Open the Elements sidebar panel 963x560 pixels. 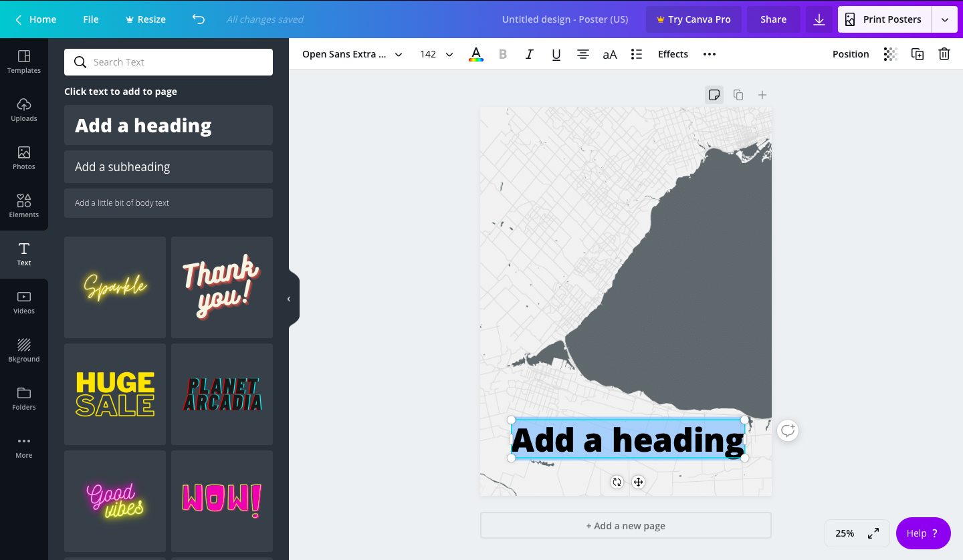pyautogui.click(x=24, y=206)
